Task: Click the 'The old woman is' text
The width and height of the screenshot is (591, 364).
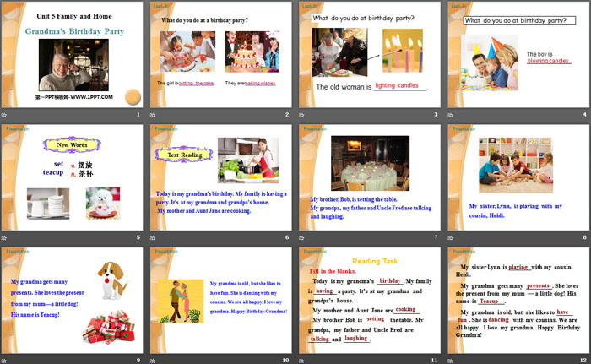Action: coord(344,87)
